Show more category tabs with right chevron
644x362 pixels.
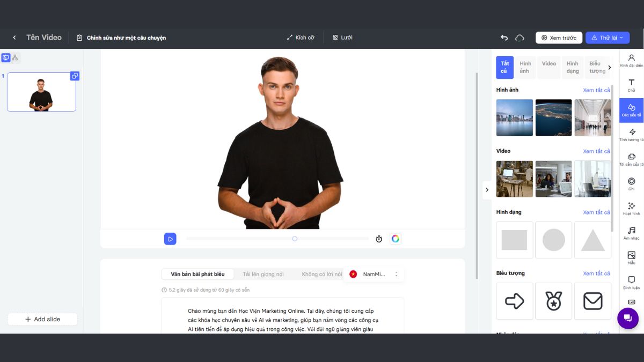[x=609, y=68]
